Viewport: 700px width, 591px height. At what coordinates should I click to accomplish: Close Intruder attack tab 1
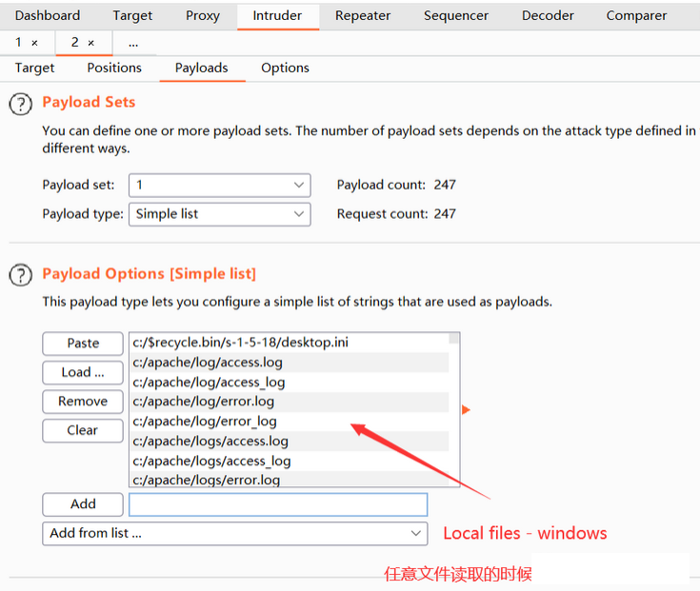34,43
